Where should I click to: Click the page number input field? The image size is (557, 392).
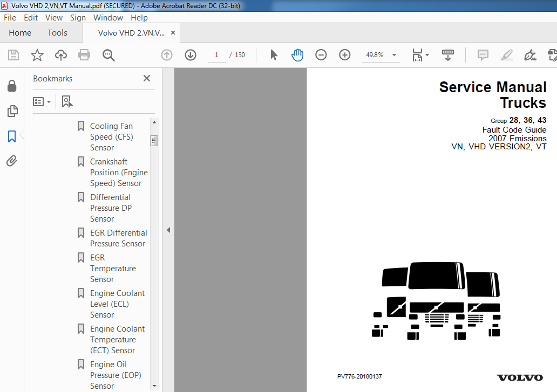point(216,55)
